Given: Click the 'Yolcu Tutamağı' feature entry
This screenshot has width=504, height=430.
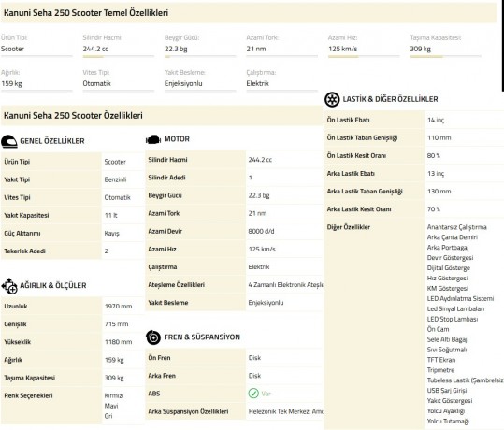Looking at the screenshot, I should (448, 422).
